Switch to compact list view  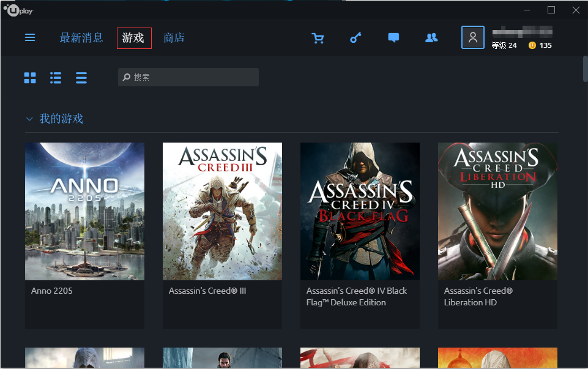click(81, 78)
